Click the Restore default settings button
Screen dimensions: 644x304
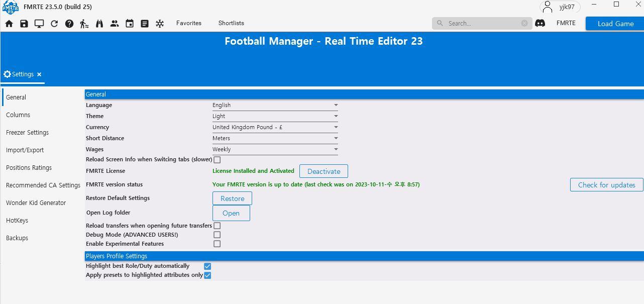(x=232, y=198)
